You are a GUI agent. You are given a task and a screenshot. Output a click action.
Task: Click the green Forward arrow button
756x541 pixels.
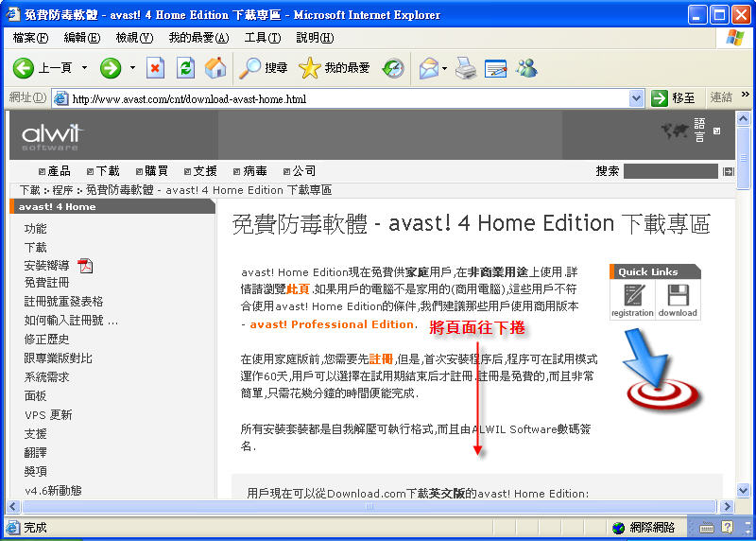click(x=111, y=68)
